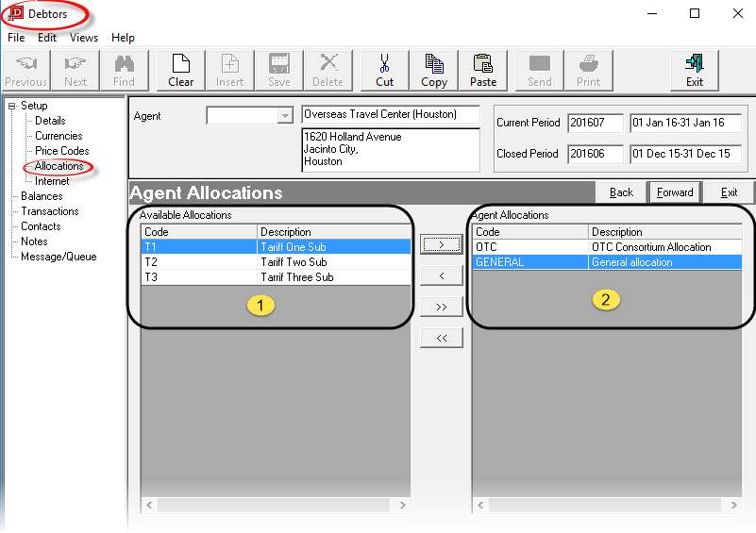
Task: Open the Agent code dropdown
Action: (x=285, y=116)
